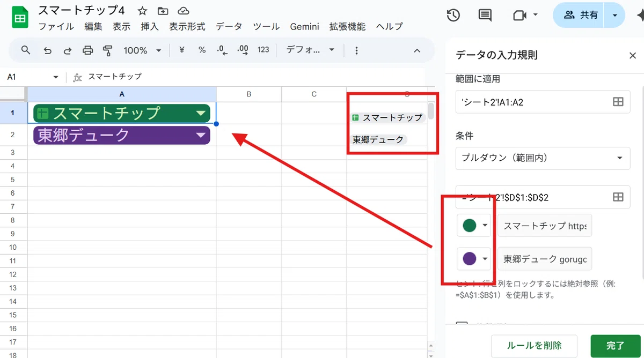Image resolution: width=644 pixels, height=358 pixels.
Task: Open the 編集 menu
Action: coord(93,26)
